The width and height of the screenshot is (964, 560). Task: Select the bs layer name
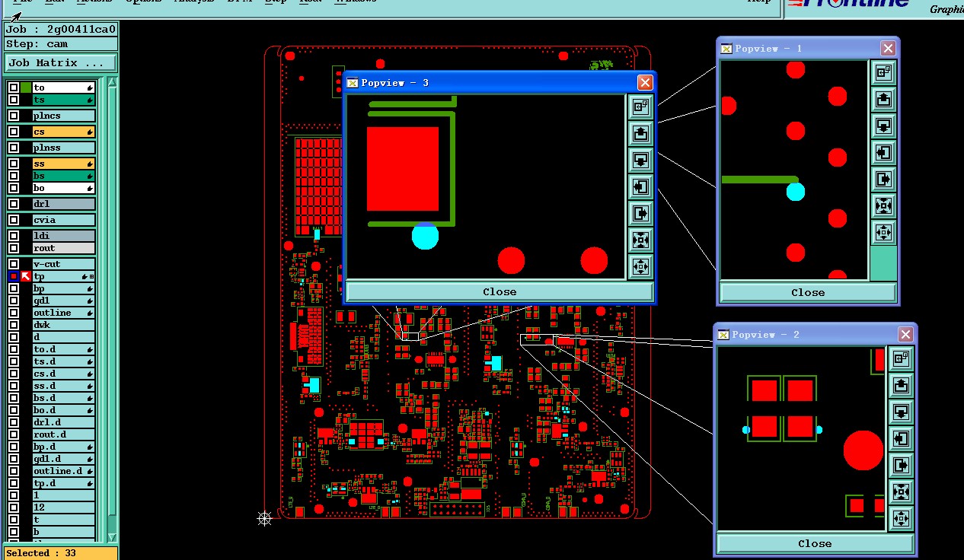tap(64, 176)
